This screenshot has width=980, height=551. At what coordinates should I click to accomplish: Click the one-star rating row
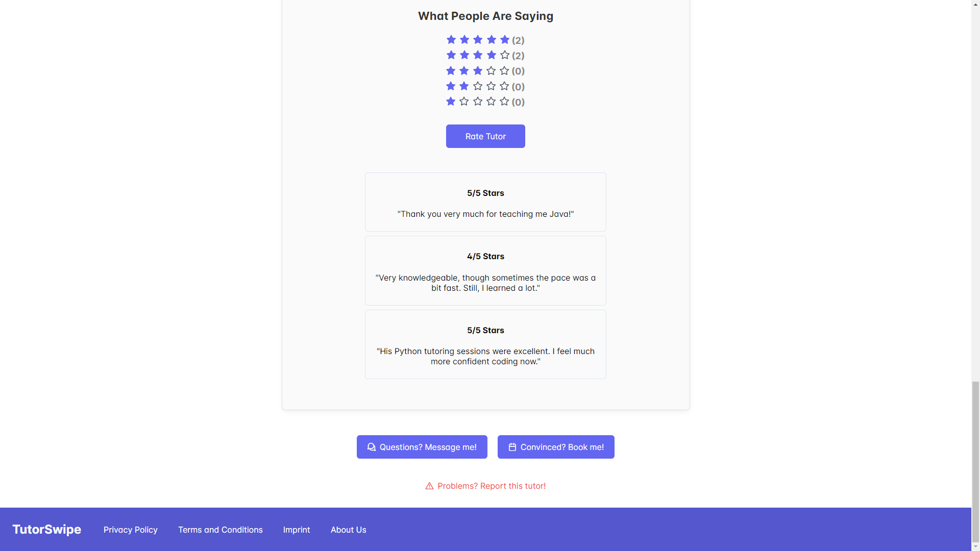tap(485, 102)
